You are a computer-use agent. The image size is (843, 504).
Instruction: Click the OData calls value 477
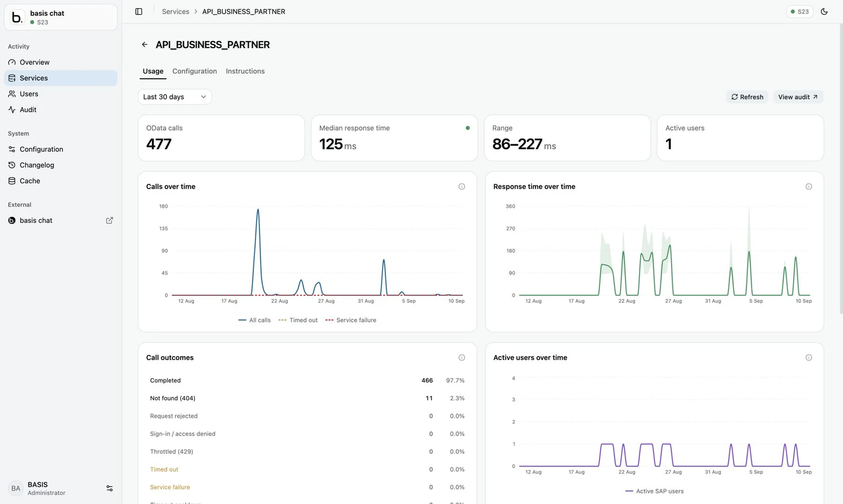[x=159, y=144]
